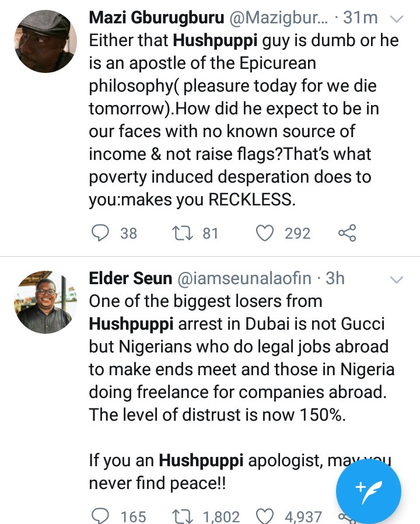Reply to Mazi Gburugburu's tweet
Screen dimensions: 420x524
[x=101, y=233]
